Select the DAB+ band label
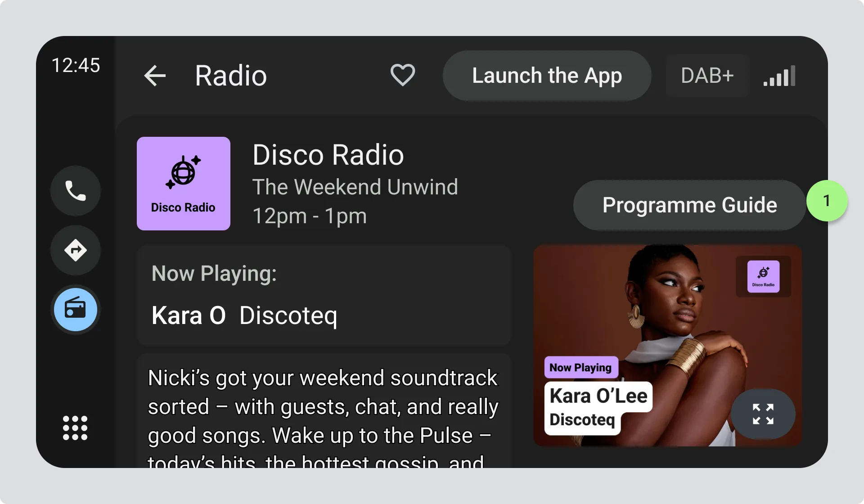The width and height of the screenshot is (864, 504). coord(707,76)
